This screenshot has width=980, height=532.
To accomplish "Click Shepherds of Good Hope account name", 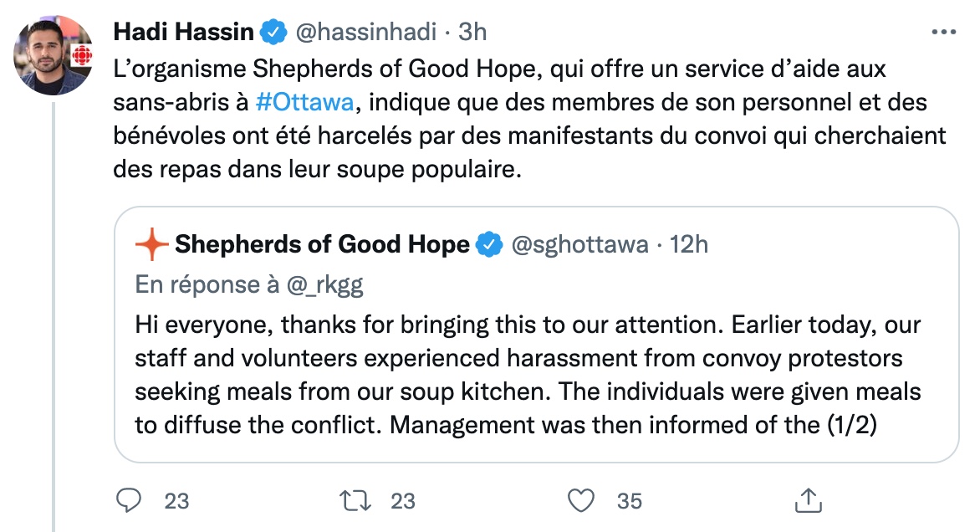I will coord(322,244).
